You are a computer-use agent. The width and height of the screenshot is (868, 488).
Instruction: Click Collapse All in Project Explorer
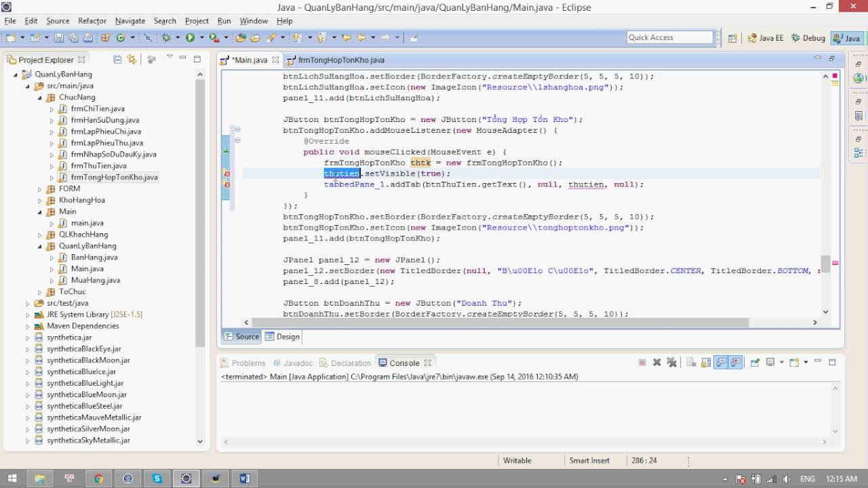(x=117, y=60)
